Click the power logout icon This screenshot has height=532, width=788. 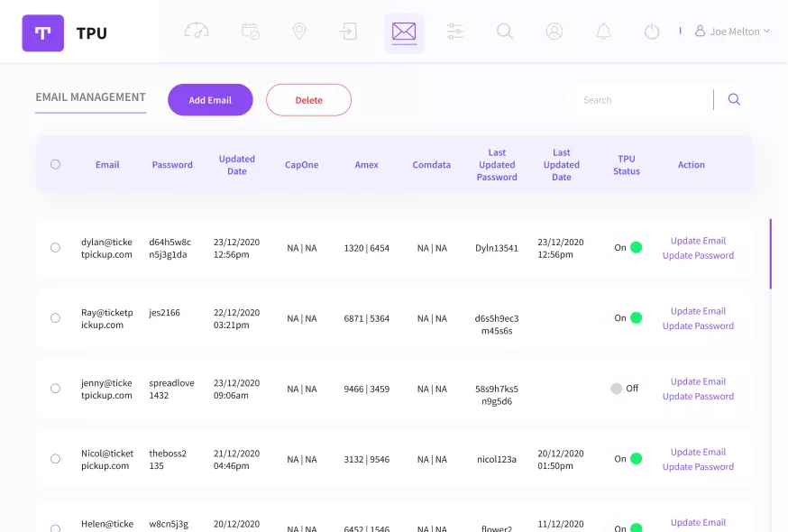tap(652, 32)
